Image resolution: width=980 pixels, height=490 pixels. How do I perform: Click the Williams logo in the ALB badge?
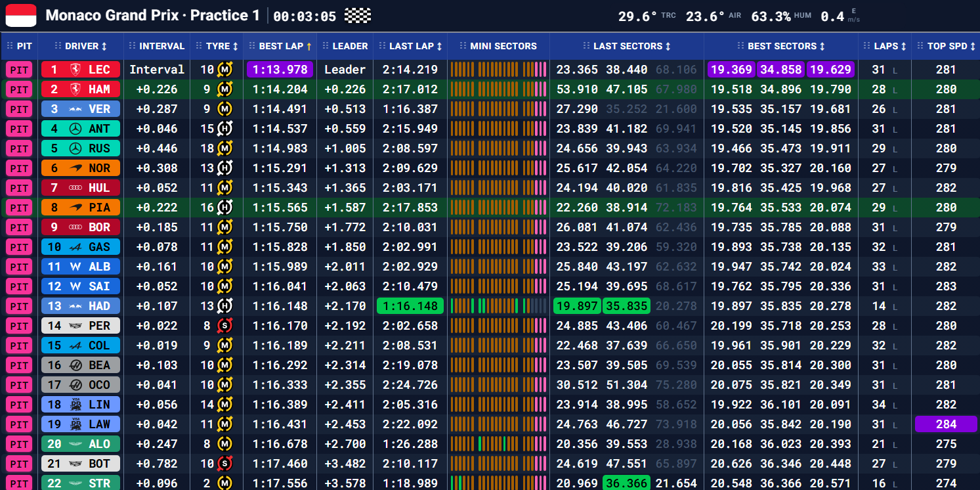pos(75,267)
